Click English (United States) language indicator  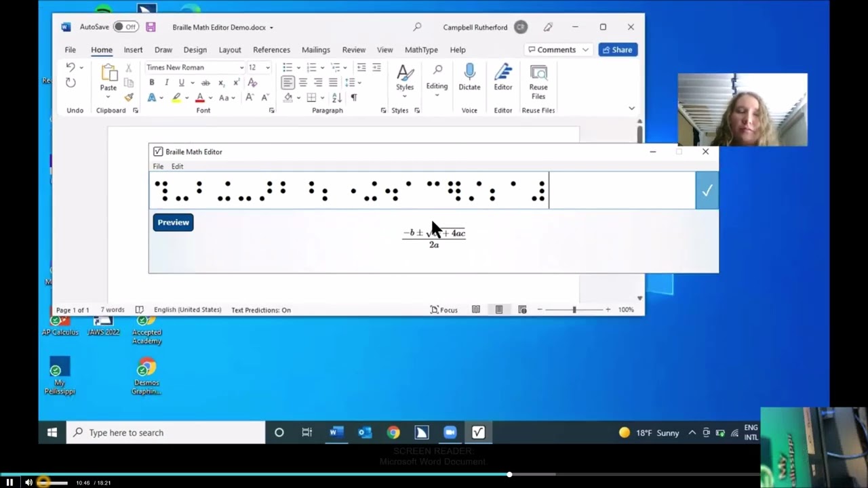(187, 310)
